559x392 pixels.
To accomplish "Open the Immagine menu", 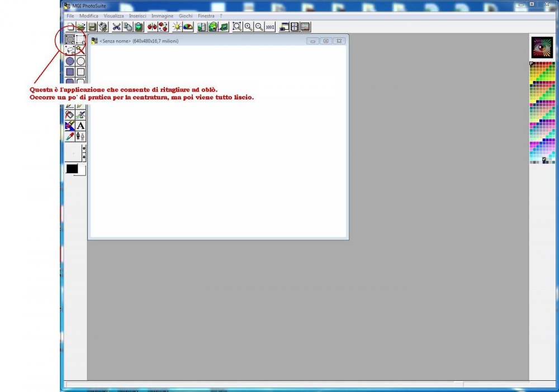I will [162, 16].
